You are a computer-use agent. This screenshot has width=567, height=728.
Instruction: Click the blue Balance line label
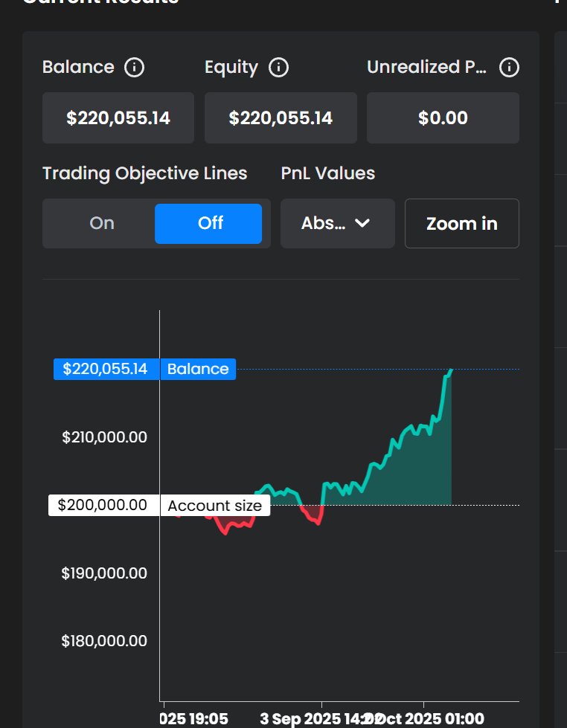[198, 369]
